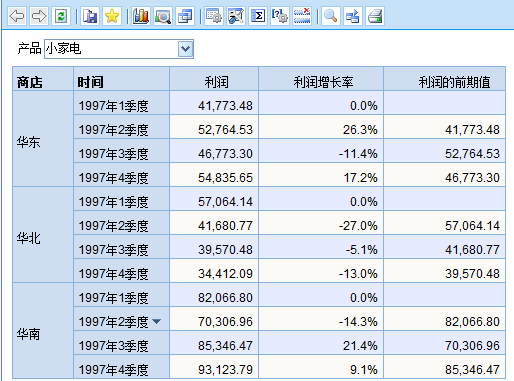The width and height of the screenshot is (514, 381).
Task: Click the chart preview magnifier icon
Action: click(163, 16)
